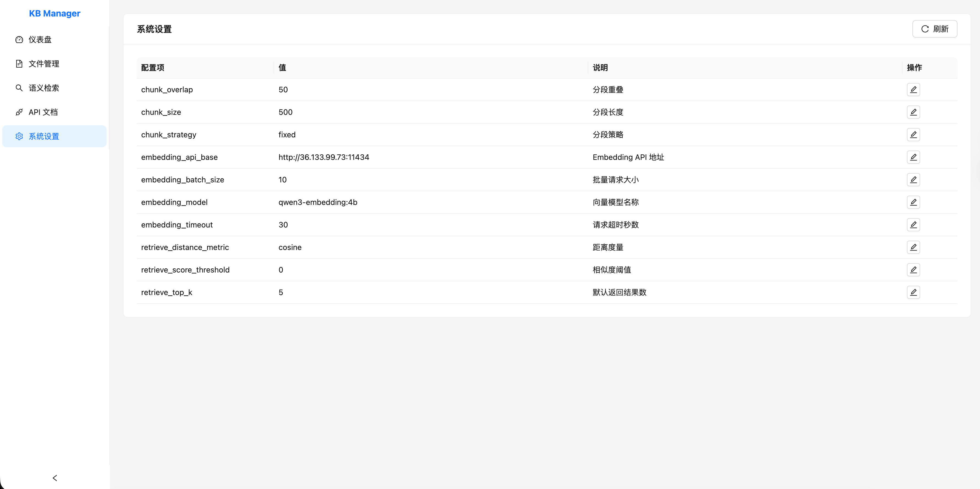Screen dimensions: 980x489
Task: Click the KB Manager logo
Action: [54, 13]
